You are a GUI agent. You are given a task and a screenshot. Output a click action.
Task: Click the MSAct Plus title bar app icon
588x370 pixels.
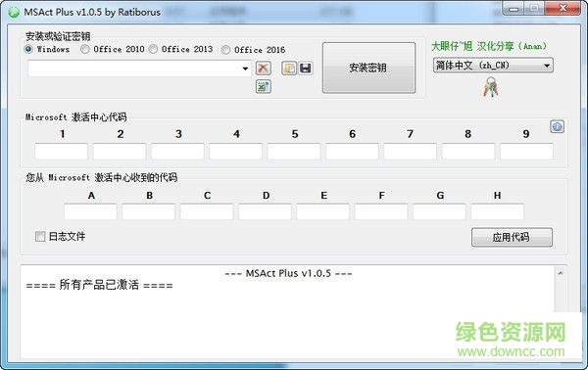14,12
